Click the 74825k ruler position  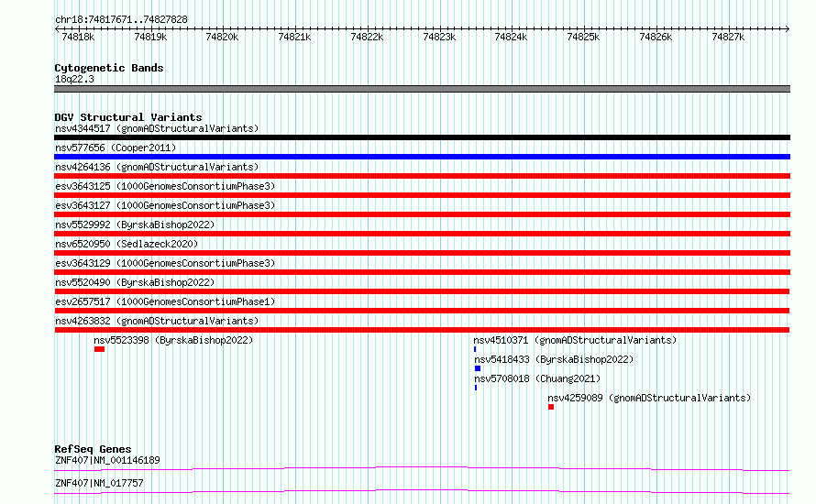click(583, 37)
